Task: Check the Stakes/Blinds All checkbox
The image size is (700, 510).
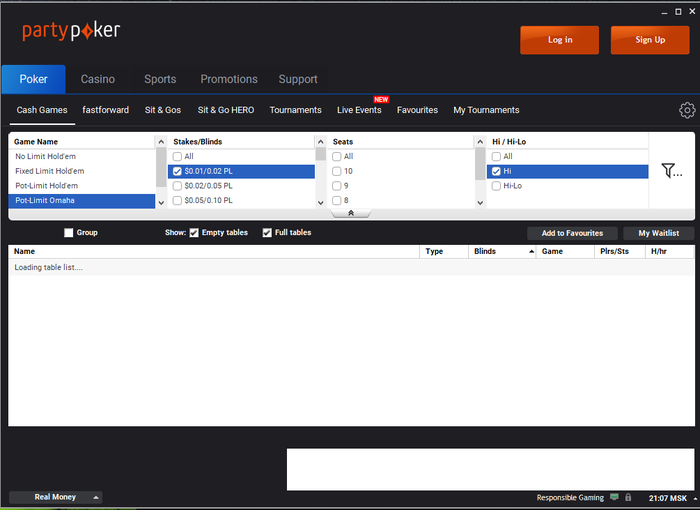Action: [x=177, y=156]
